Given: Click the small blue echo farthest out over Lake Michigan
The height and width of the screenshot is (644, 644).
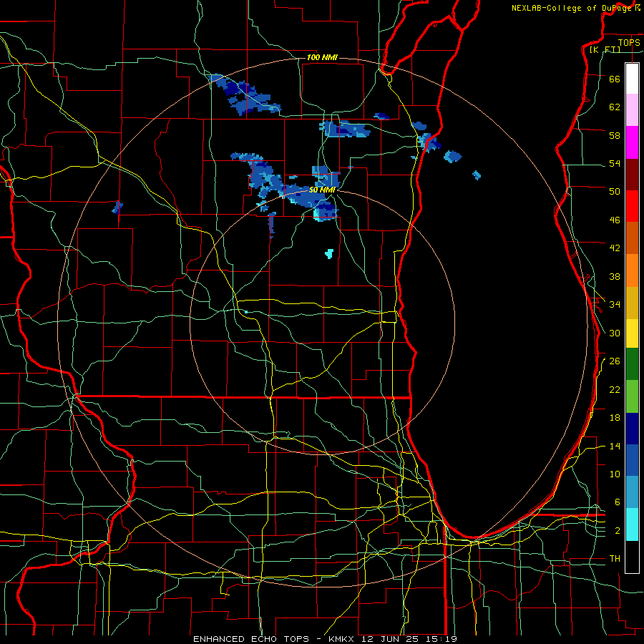Looking at the screenshot, I should tap(477, 175).
